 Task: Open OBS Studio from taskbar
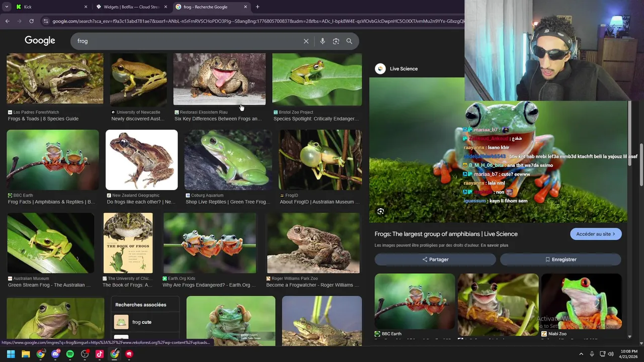point(85,354)
